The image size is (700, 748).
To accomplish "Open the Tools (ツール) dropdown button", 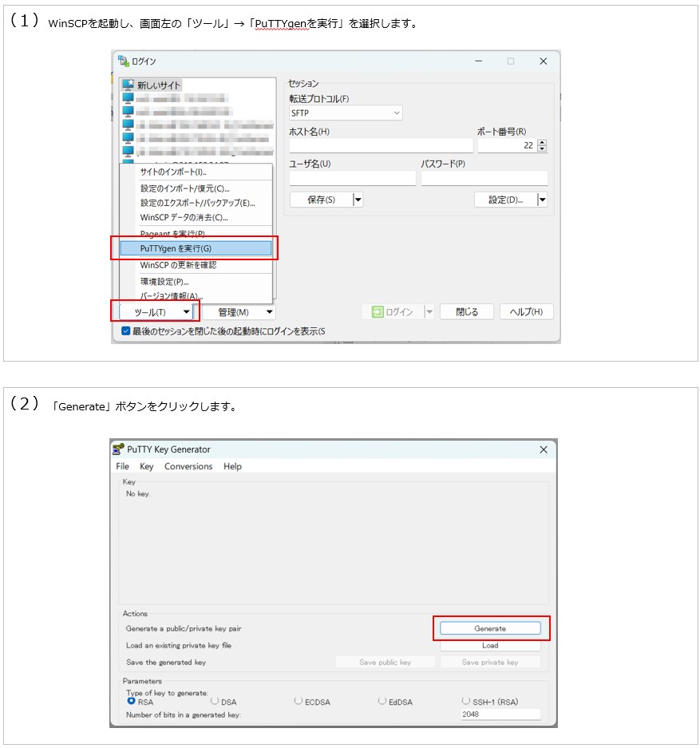I will [156, 312].
